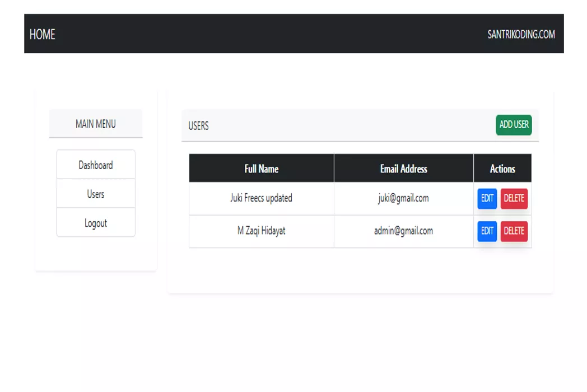Select Users in the sidebar menu
This screenshot has height=392, width=587.
tap(96, 194)
